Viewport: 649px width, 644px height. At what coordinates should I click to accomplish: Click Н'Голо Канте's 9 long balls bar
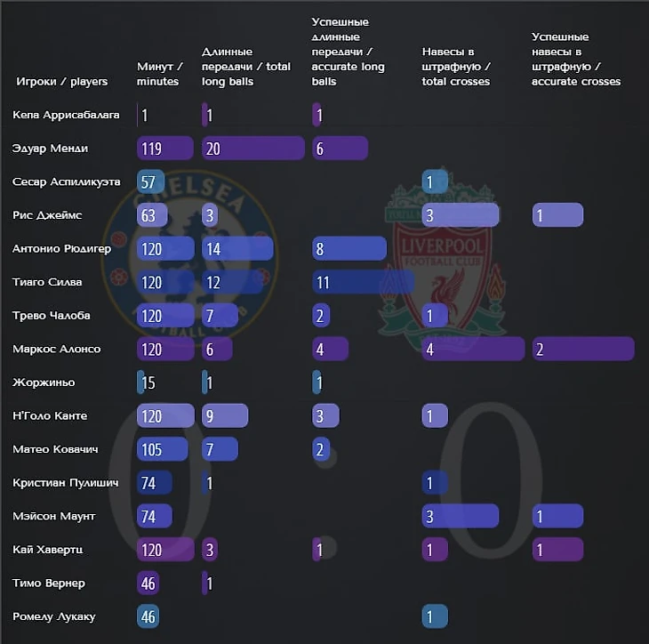225,415
